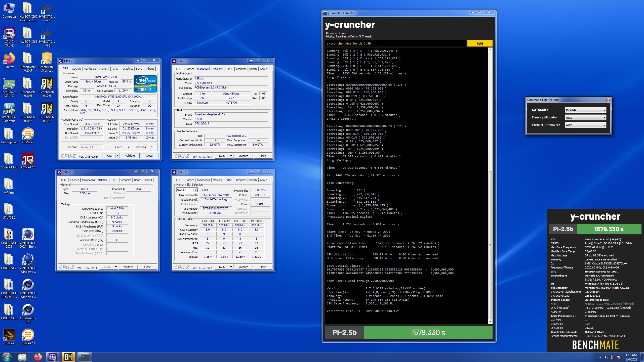Expand Tools dropdown arrow in Memory window
Image resolution: width=644 pixels, height=362 pixels.
115,267
